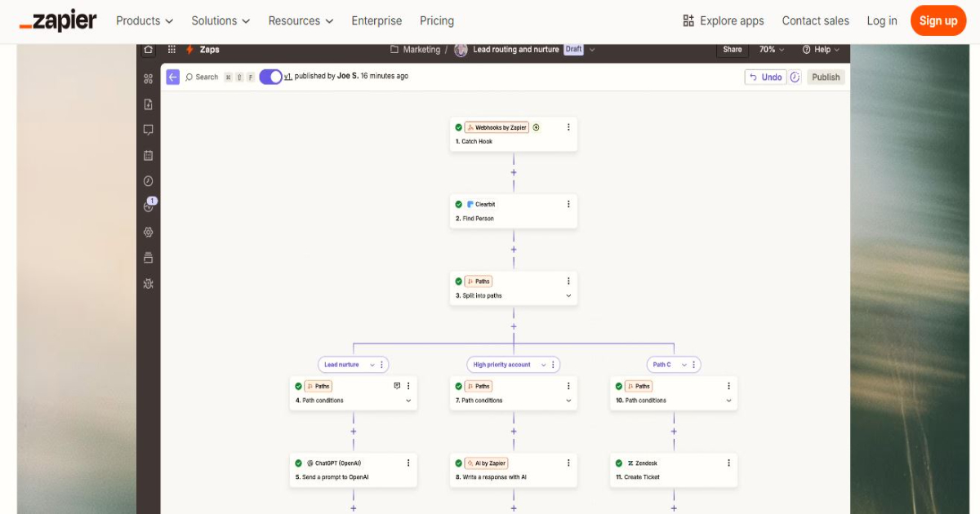Click Explore apps in the header

coord(724,20)
